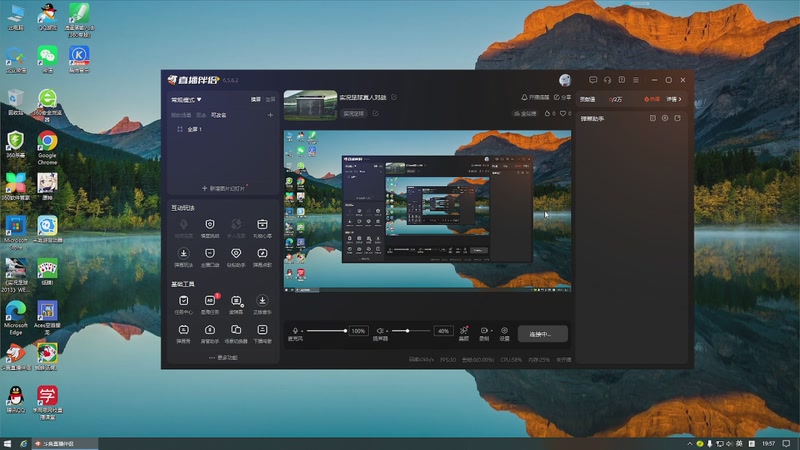The width and height of the screenshot is (800, 450).
Task: Switch to the 可改名 scene tab
Action: 219,115
